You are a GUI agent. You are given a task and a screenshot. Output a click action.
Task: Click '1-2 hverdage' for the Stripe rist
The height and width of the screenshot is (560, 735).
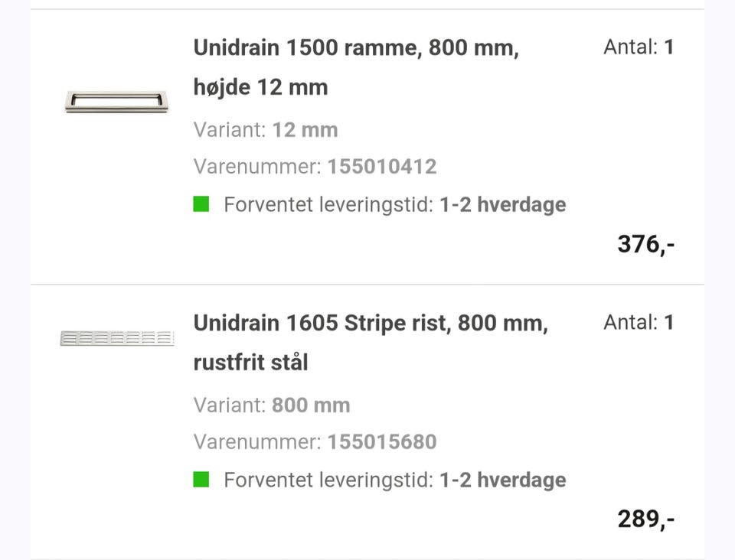[502, 480]
